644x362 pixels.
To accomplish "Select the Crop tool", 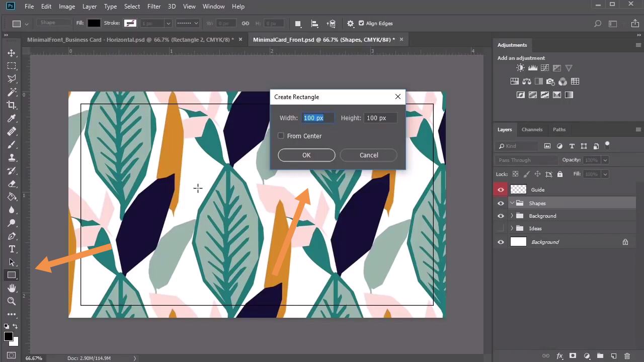I will 12,105.
